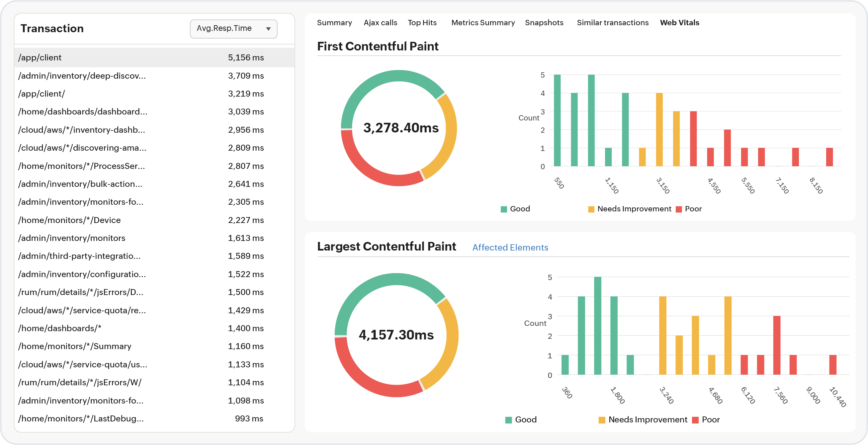Open /home/monitors/*/ProcessSer... transaction
868x445 pixels.
point(154,166)
